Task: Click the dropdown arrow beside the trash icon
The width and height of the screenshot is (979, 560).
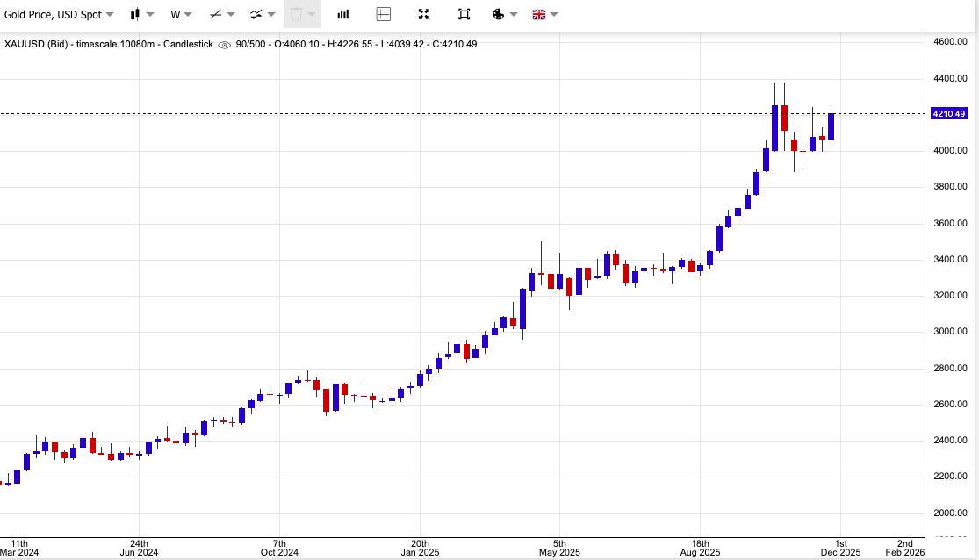Action: click(312, 14)
